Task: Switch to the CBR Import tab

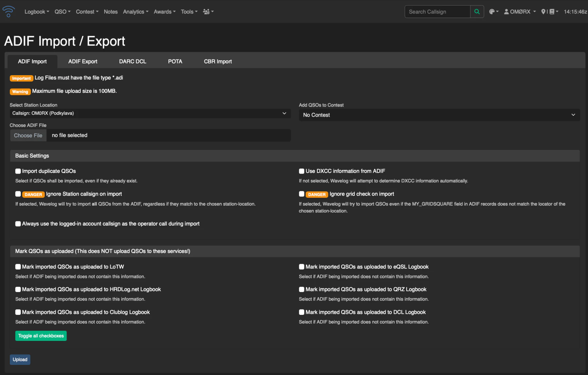Action: [218, 61]
